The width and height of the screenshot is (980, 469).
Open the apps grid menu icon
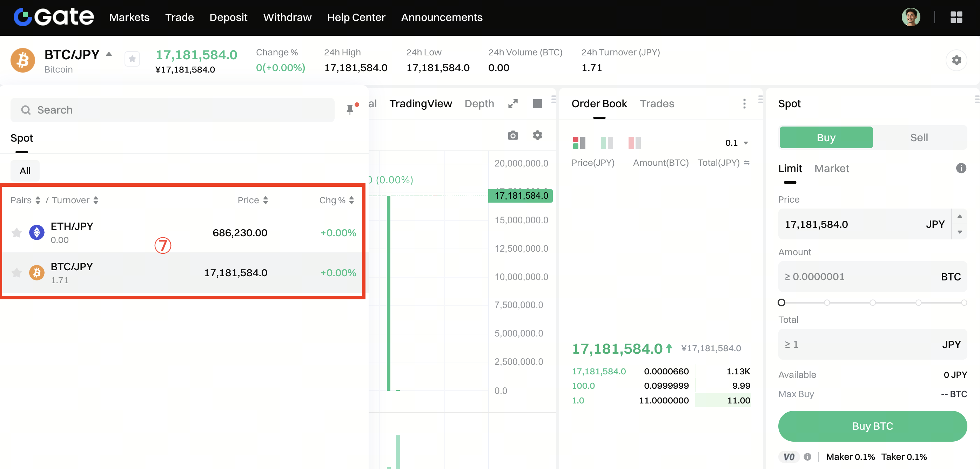[956, 17]
